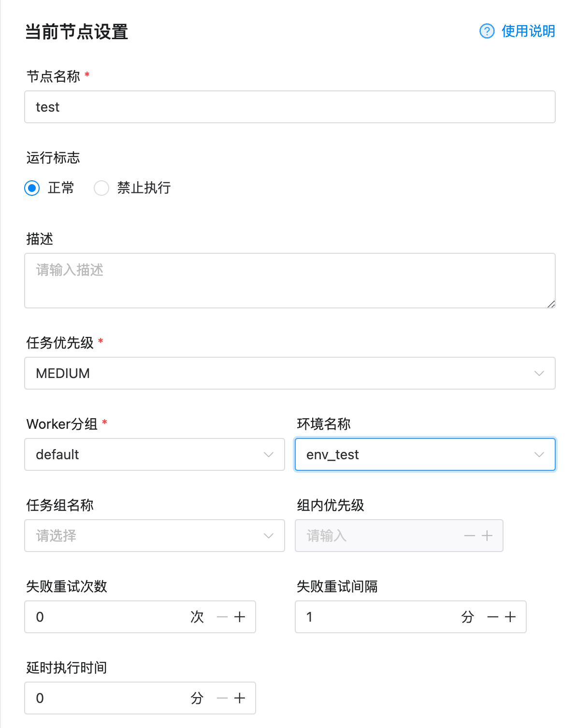Decrease 延时执行时间 with minus icon
Viewport: 576px width, 728px height.
click(x=222, y=698)
